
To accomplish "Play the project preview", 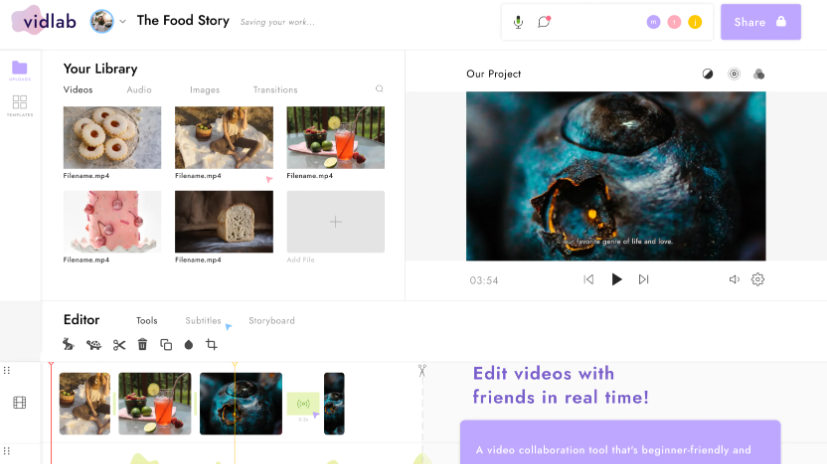I will [616, 279].
